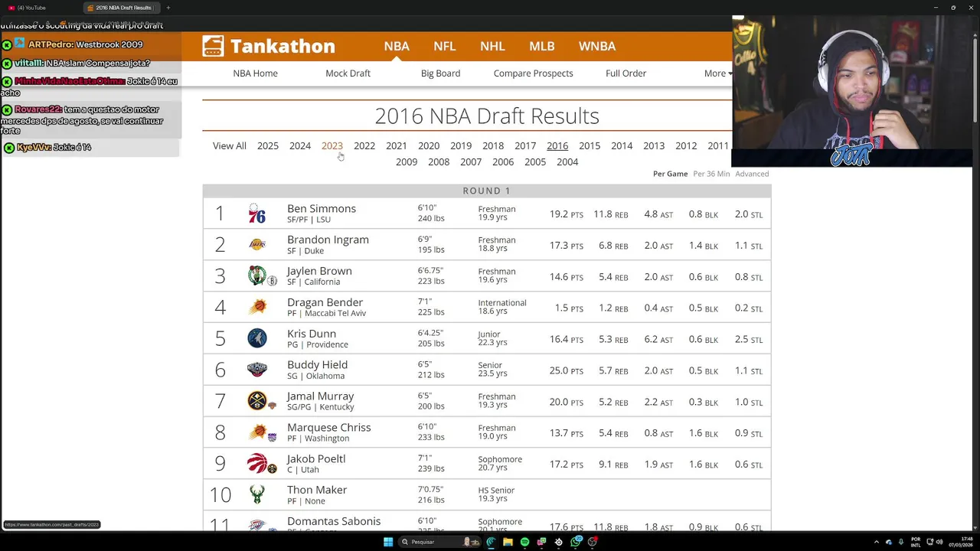
Task: Open Jaylen Brown player page
Action: (x=319, y=271)
